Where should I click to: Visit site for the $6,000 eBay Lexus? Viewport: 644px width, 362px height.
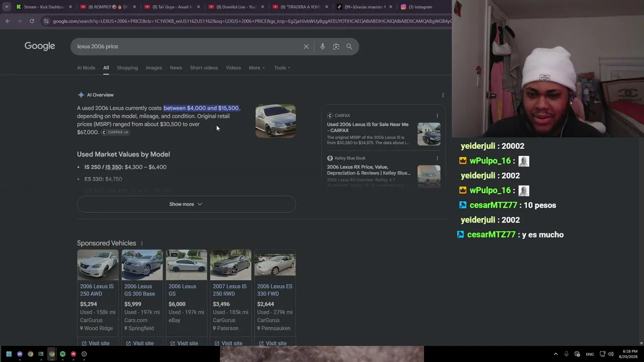pos(184,343)
